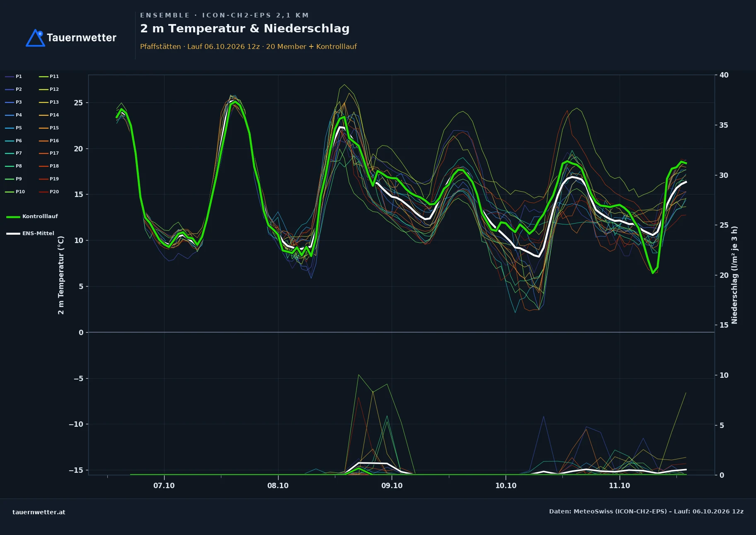
Task: Select the P11 legend entry
Action: click(x=49, y=76)
